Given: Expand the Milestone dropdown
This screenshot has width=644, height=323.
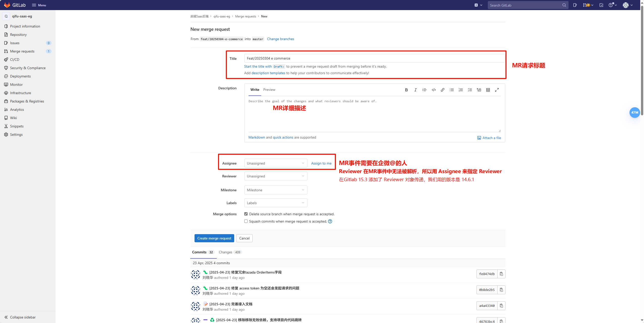Looking at the screenshot, I should [276, 190].
